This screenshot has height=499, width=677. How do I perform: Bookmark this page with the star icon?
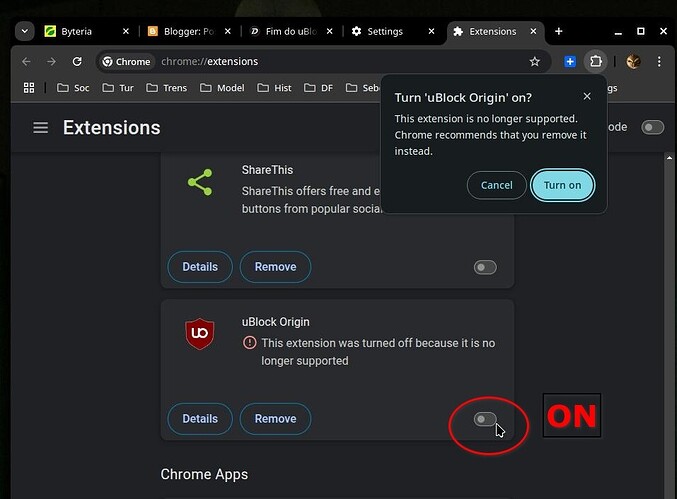point(535,61)
